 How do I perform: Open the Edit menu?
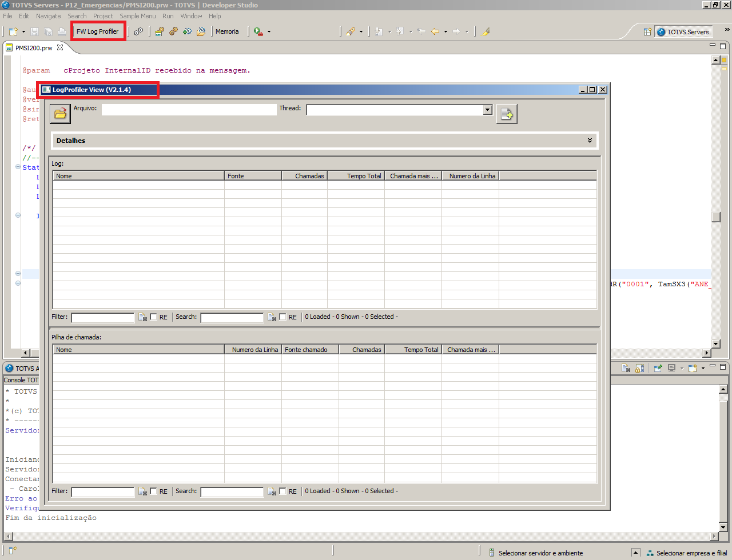(24, 16)
